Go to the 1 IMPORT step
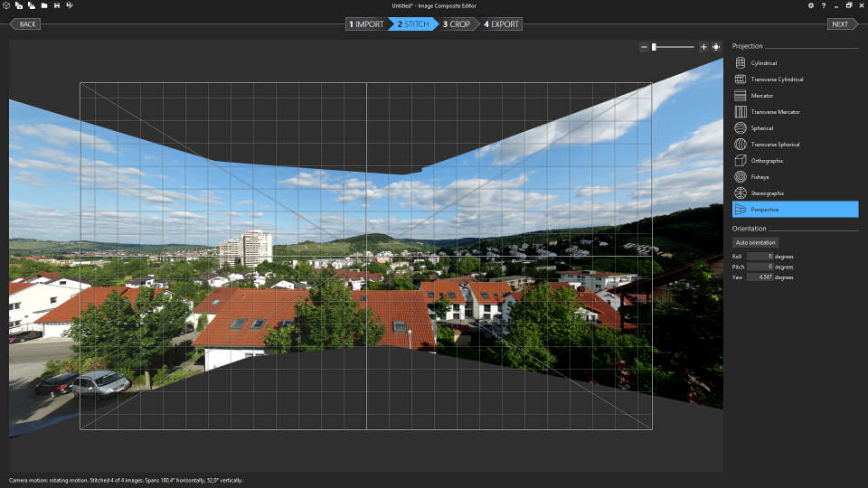 coord(367,24)
